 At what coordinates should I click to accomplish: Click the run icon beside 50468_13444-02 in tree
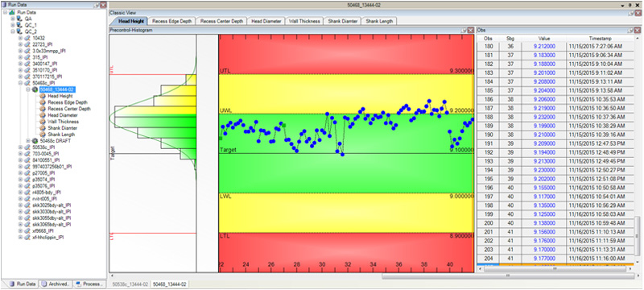(x=35, y=89)
